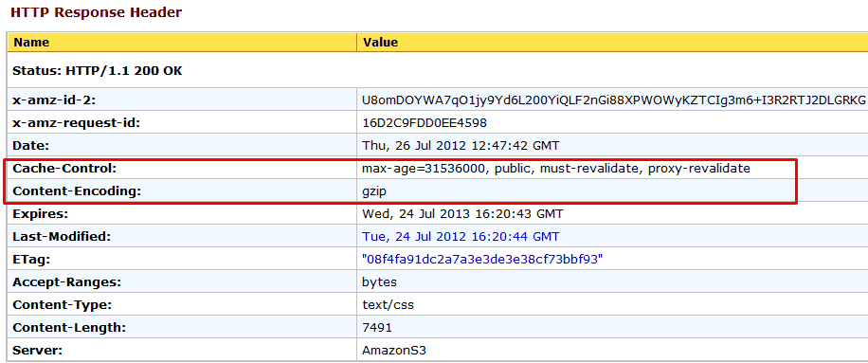Select the Wed, 24 Jul 2013 expires value
868x363 pixels.
(x=462, y=214)
